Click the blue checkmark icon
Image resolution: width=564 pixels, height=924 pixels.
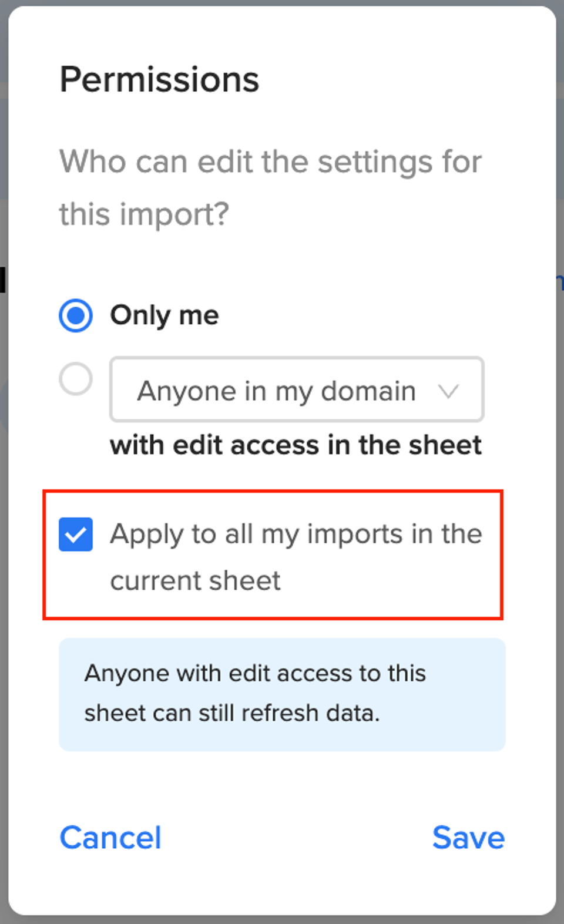[x=76, y=535]
